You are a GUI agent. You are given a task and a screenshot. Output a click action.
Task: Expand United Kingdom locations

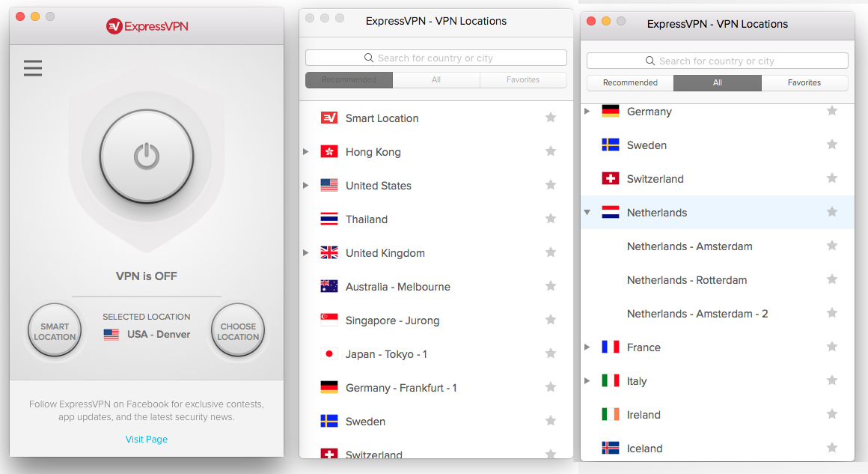click(x=305, y=253)
